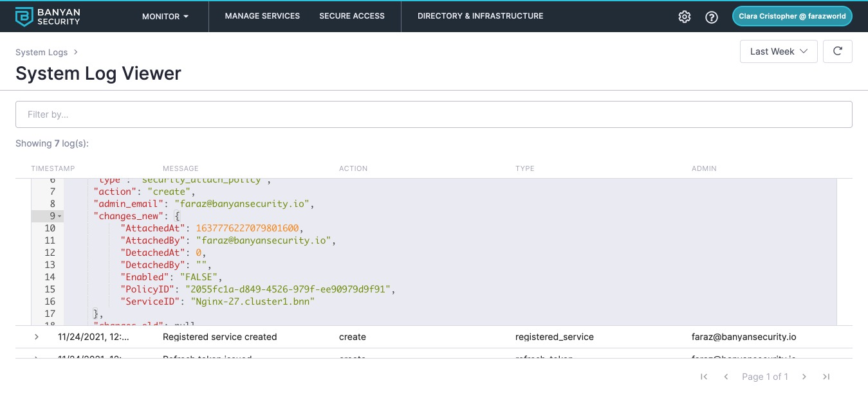
Task: Open the Clara Cristopher account button
Action: 792,16
